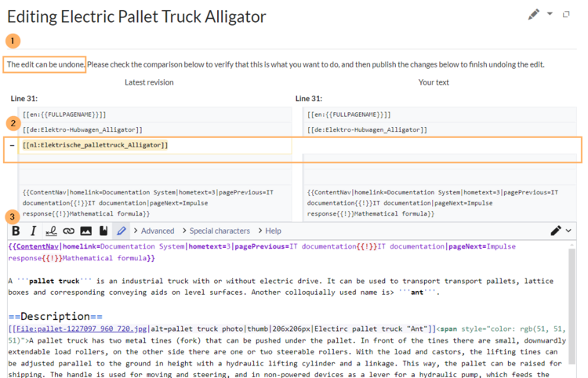
Task: Click into the wikitext editing area
Action: click(x=288, y=309)
